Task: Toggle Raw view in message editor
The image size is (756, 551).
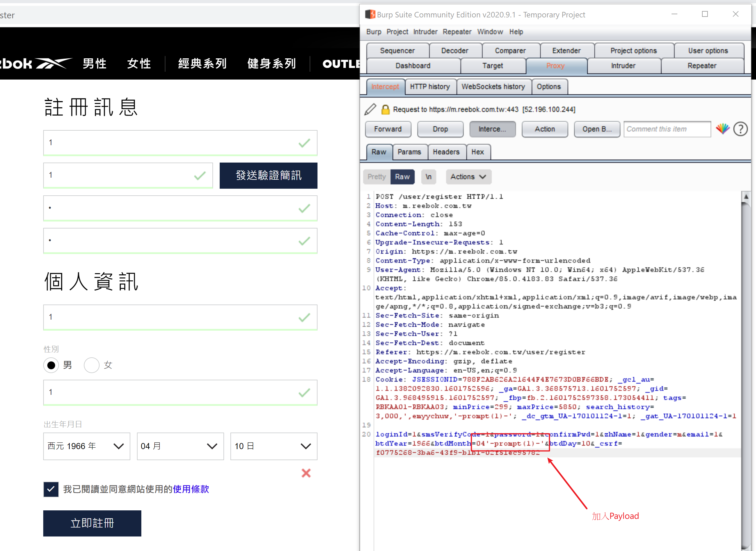Action: [402, 177]
